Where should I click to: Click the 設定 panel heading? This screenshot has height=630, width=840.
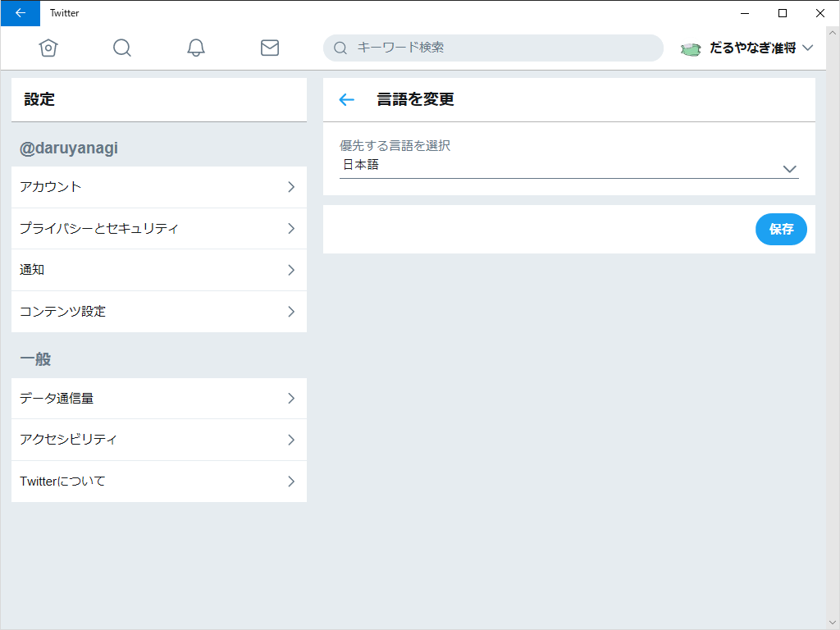coord(39,99)
